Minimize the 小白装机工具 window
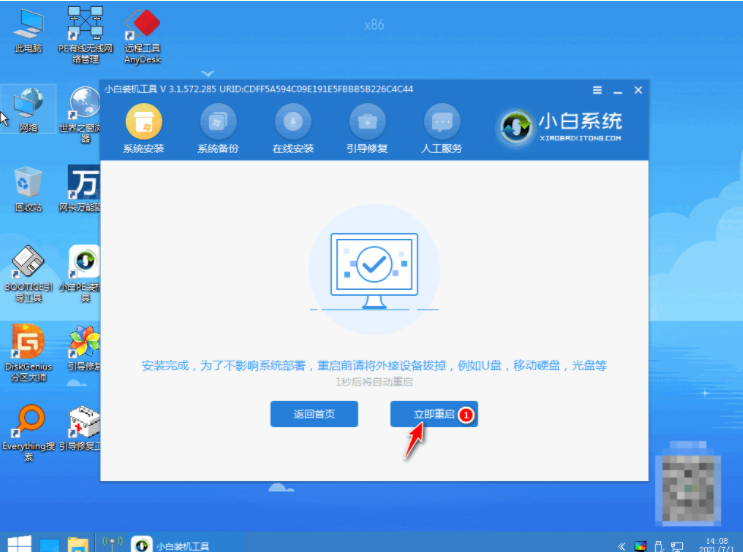 (617, 91)
